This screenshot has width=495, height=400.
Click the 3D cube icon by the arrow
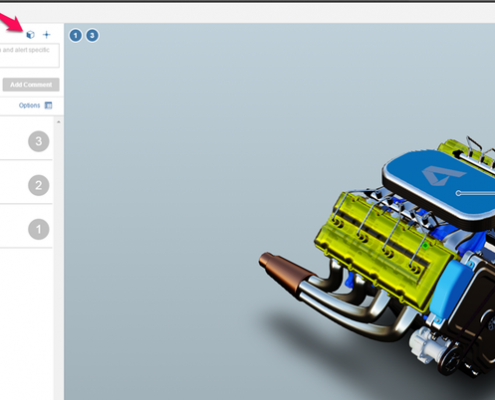click(x=30, y=35)
